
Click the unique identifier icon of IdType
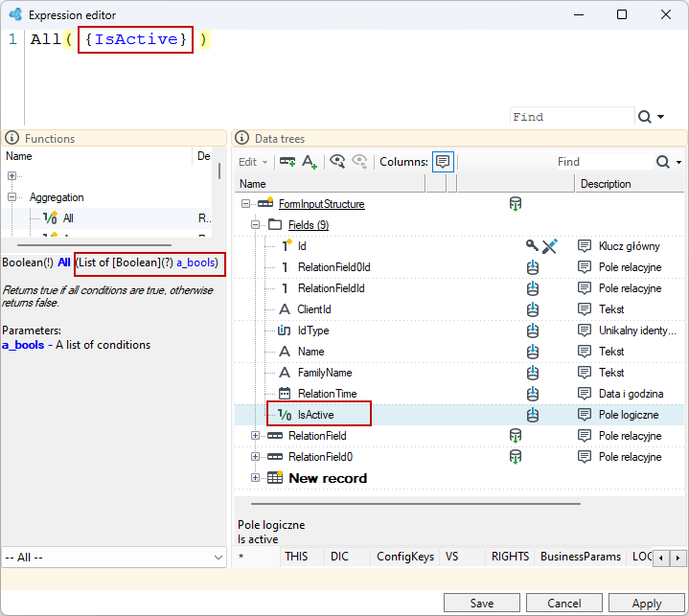tap(285, 330)
